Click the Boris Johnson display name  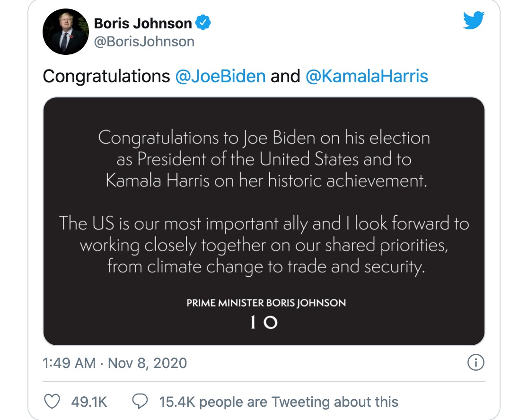143,23
